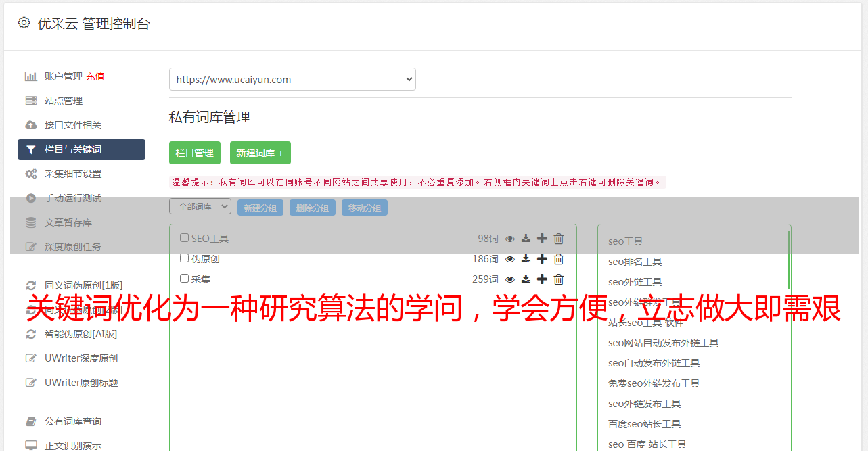
Task: Check the 采集 library checkbox
Action: (x=184, y=278)
